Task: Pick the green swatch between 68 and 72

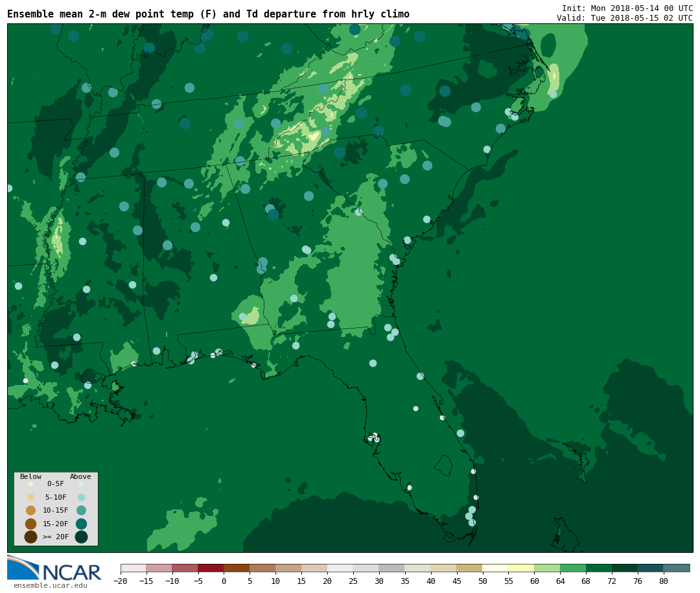Action: pyautogui.click(x=600, y=568)
